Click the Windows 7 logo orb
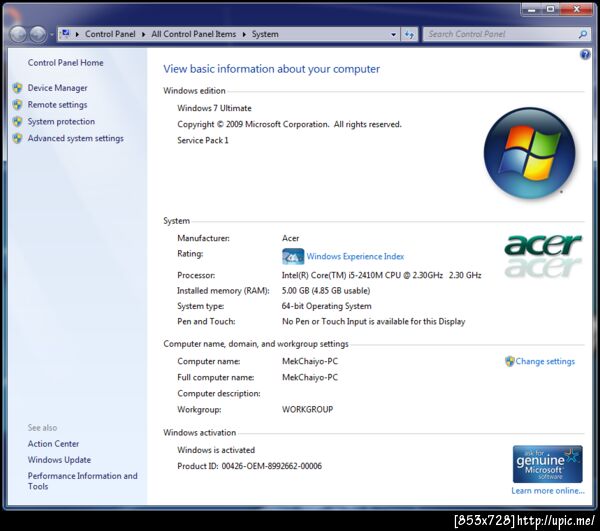Screen dimensions: 600x531 pyautogui.click(x=530, y=153)
